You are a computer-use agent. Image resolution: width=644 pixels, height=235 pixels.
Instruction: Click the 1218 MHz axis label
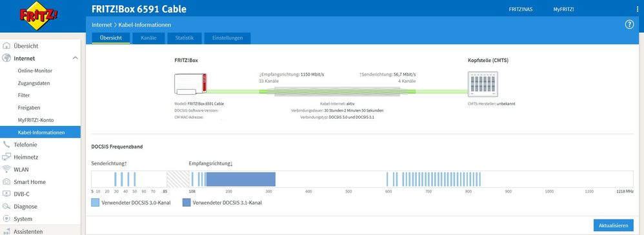pyautogui.click(x=624, y=192)
